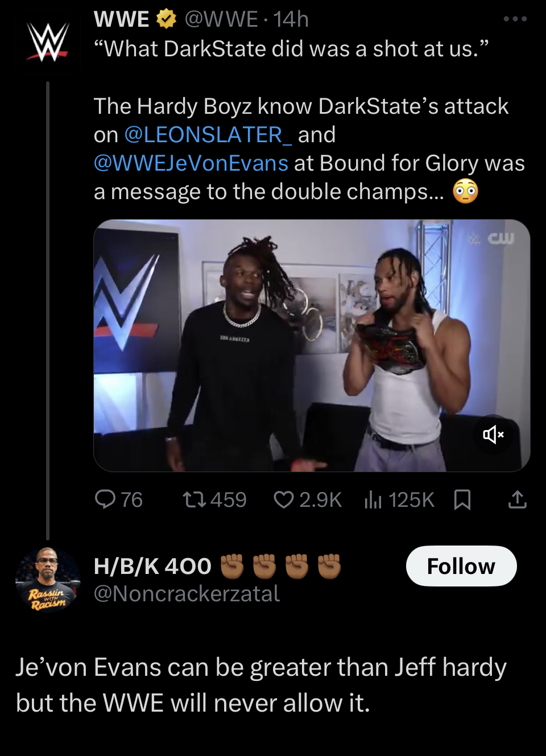Click the WWE display name
This screenshot has width=546, height=756.
click(x=121, y=19)
